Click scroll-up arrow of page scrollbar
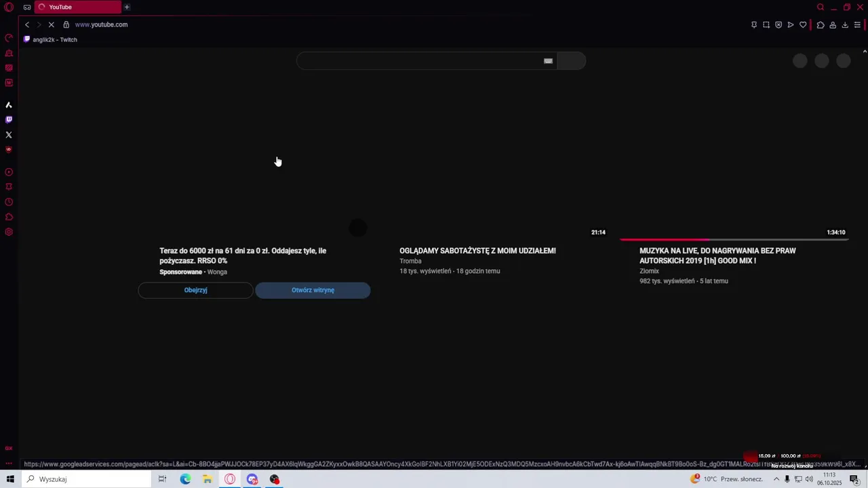This screenshot has height=488, width=868. (864, 52)
